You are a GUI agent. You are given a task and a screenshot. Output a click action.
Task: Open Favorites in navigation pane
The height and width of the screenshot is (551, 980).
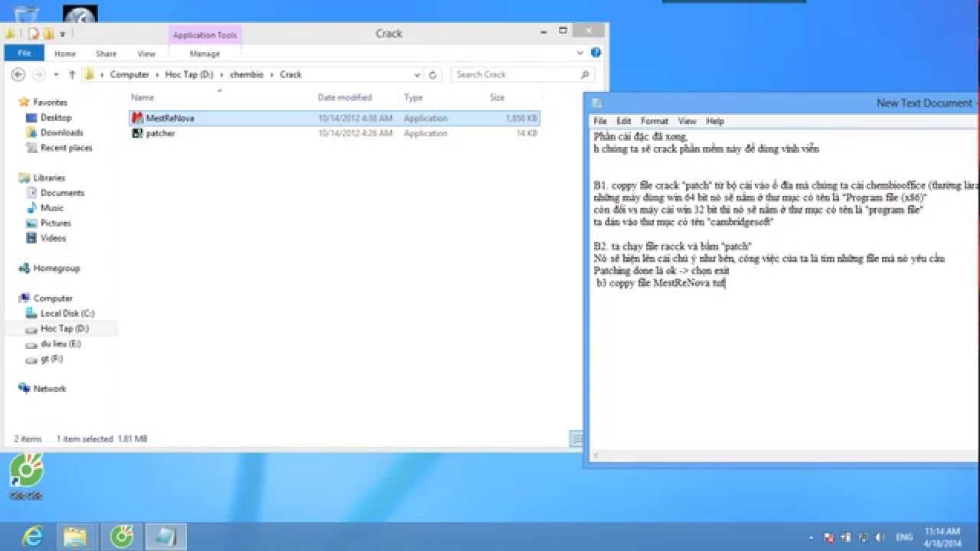click(x=50, y=102)
